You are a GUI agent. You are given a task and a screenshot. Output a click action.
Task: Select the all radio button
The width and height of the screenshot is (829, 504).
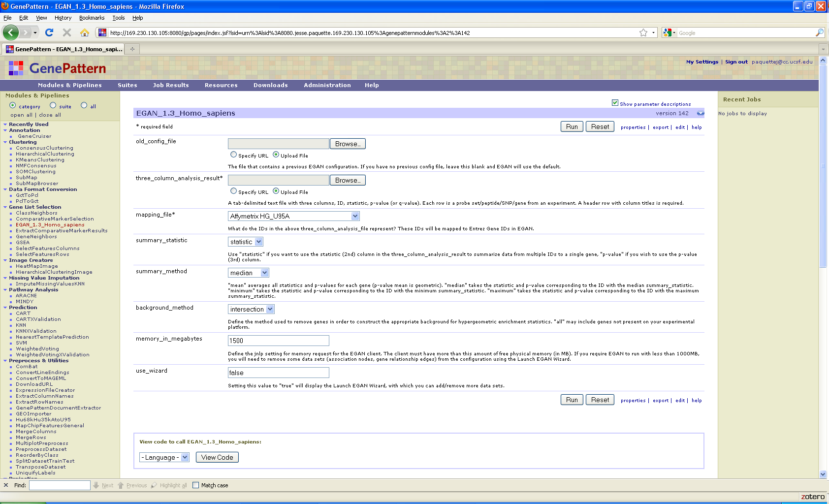[x=84, y=105]
